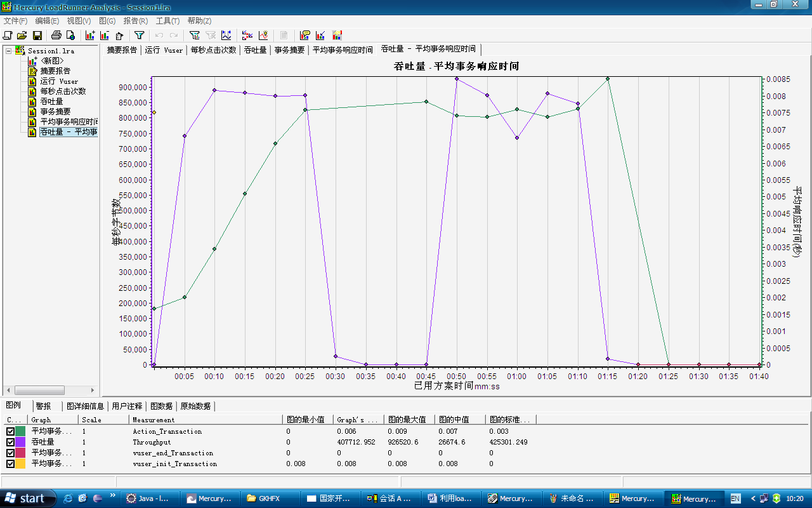
Task: Collapse the Session1.lra tree node
Action: [x=8, y=50]
